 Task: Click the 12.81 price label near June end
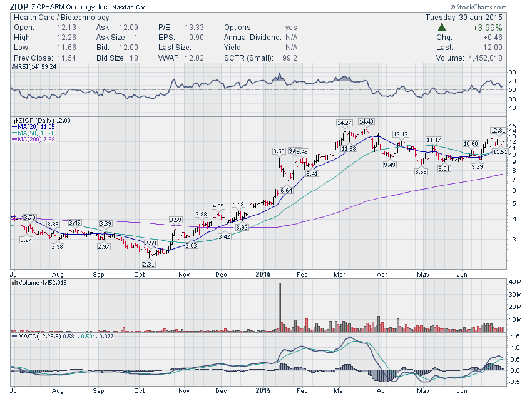click(x=498, y=131)
